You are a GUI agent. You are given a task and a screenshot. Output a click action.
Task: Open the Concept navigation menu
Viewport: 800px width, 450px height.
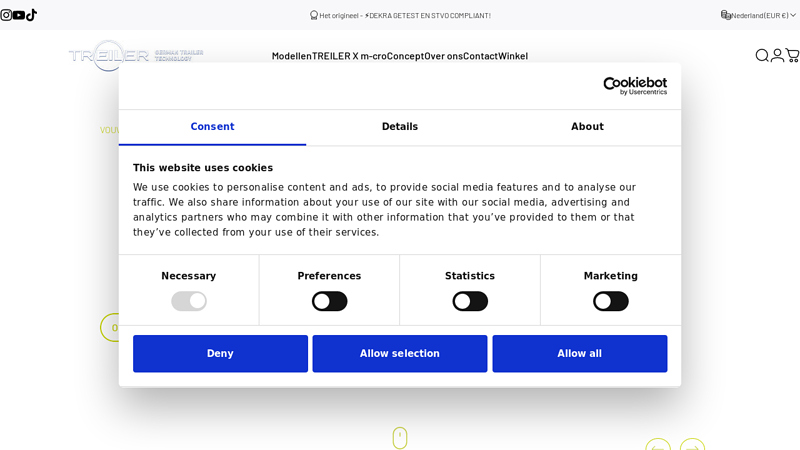[405, 56]
